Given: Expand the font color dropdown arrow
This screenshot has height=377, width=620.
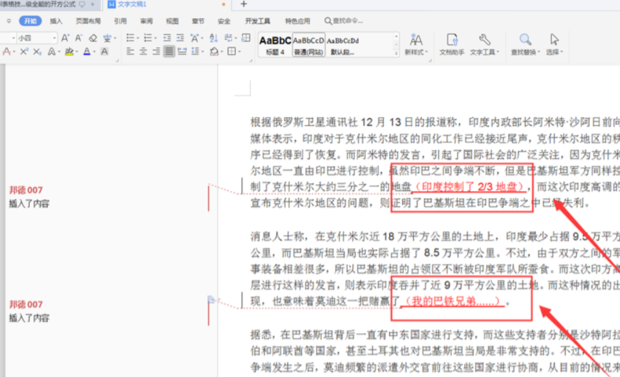Looking at the screenshot, I should (94, 52).
